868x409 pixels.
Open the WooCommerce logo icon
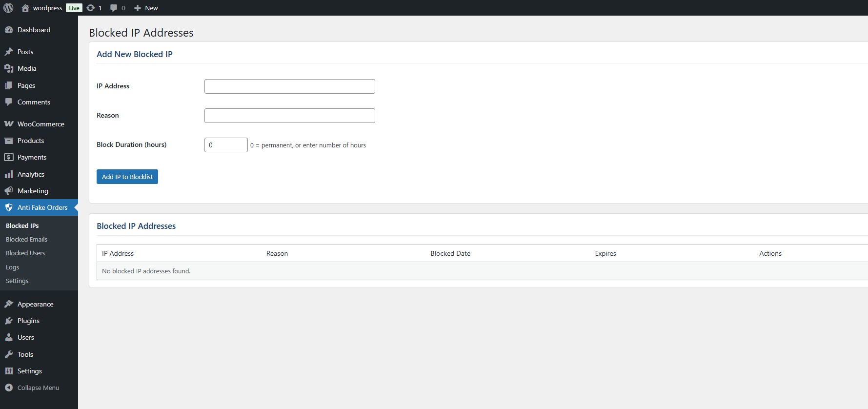[x=9, y=124]
